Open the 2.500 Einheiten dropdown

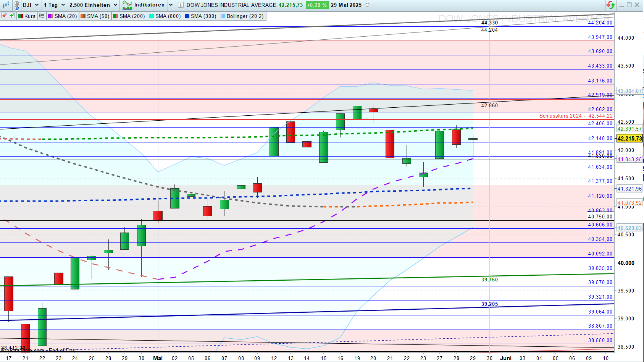(x=115, y=5)
